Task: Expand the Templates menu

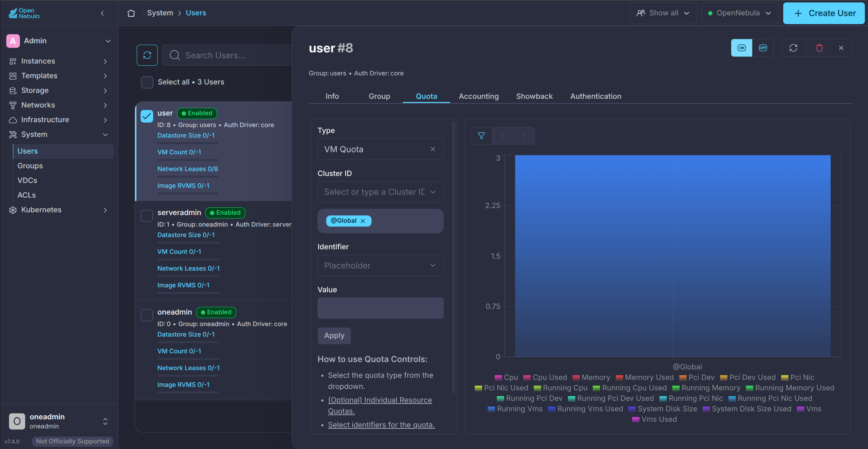Action: coord(105,76)
